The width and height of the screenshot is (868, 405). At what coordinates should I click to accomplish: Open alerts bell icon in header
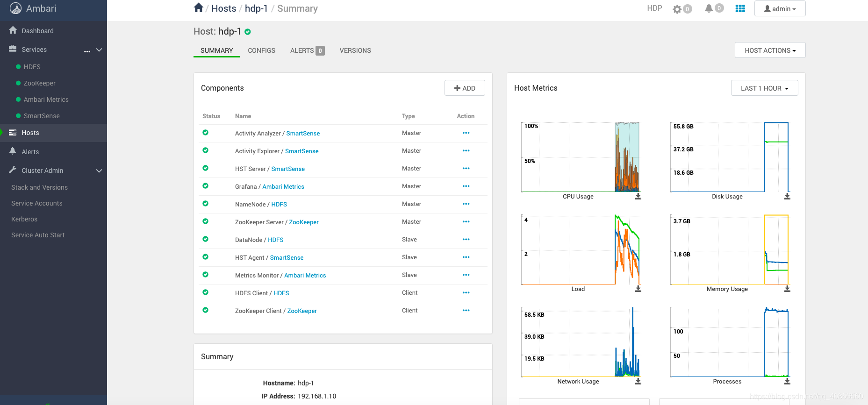709,8
